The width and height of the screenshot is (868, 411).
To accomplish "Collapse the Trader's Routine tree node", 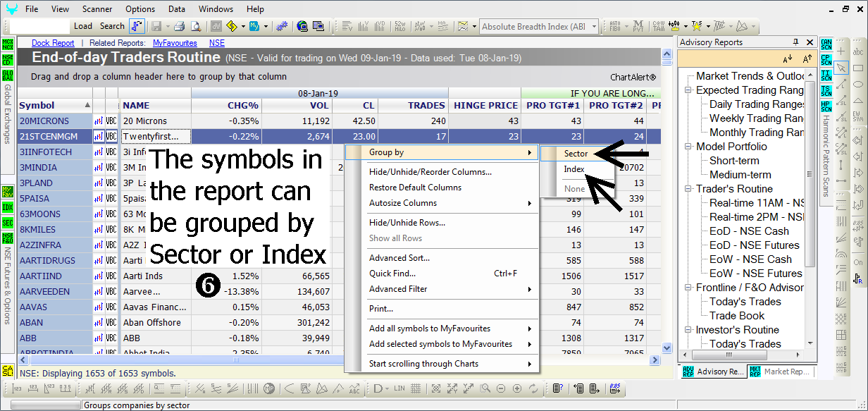I will click(688, 189).
